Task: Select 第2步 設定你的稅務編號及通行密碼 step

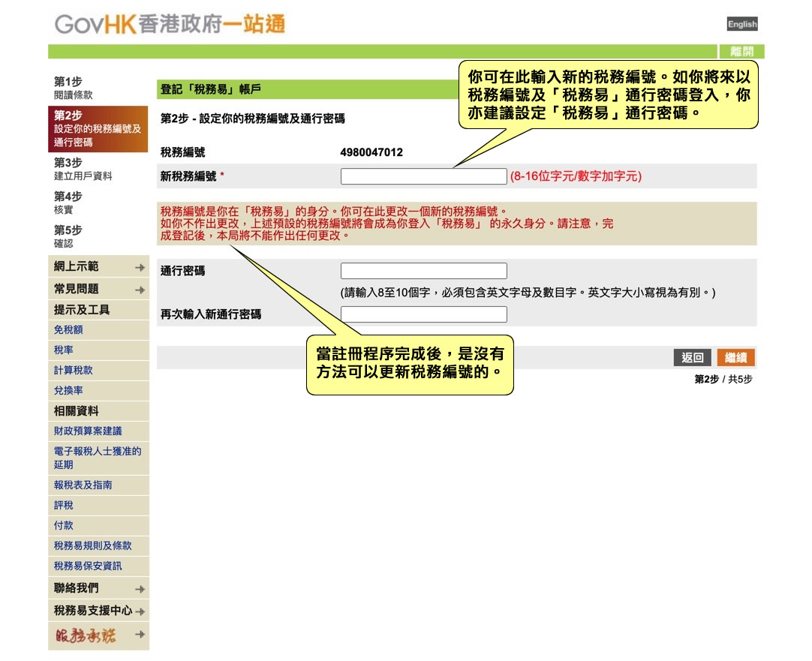Action: pyautogui.click(x=98, y=129)
